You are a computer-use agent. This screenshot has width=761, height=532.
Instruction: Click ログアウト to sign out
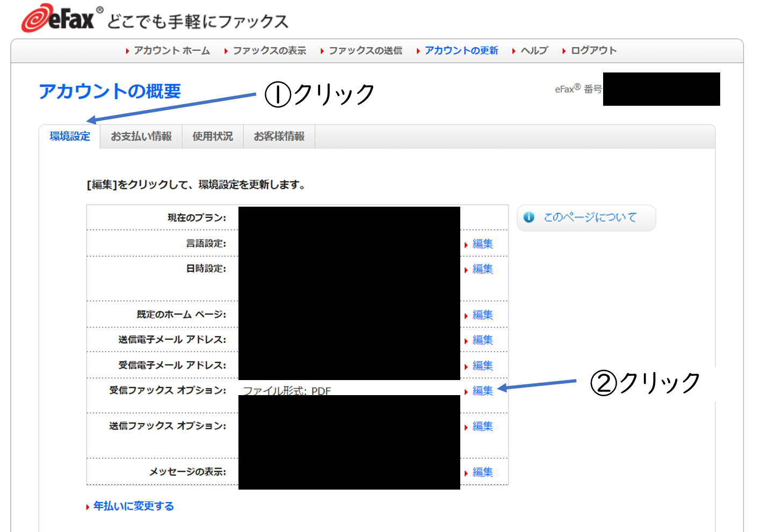click(x=593, y=50)
